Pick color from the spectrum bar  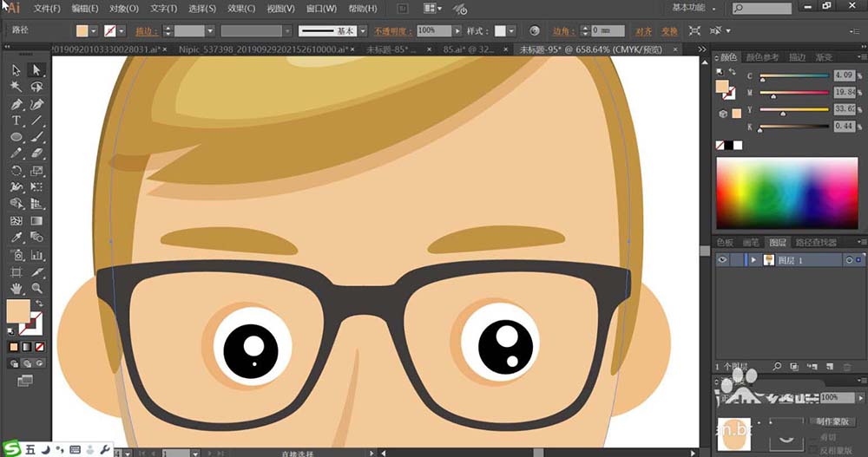click(787, 193)
